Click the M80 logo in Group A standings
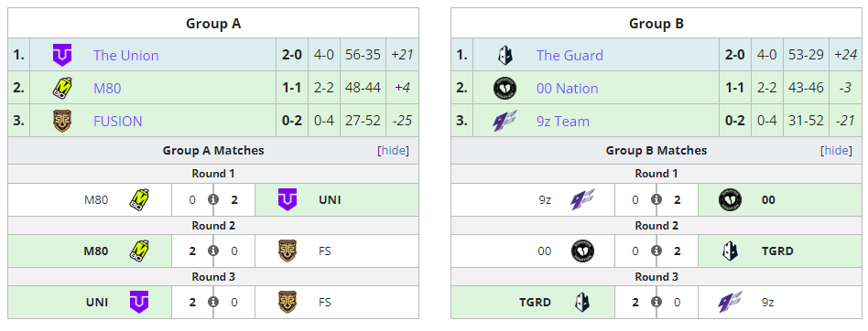This screenshot has width=868, height=331. tap(62, 88)
